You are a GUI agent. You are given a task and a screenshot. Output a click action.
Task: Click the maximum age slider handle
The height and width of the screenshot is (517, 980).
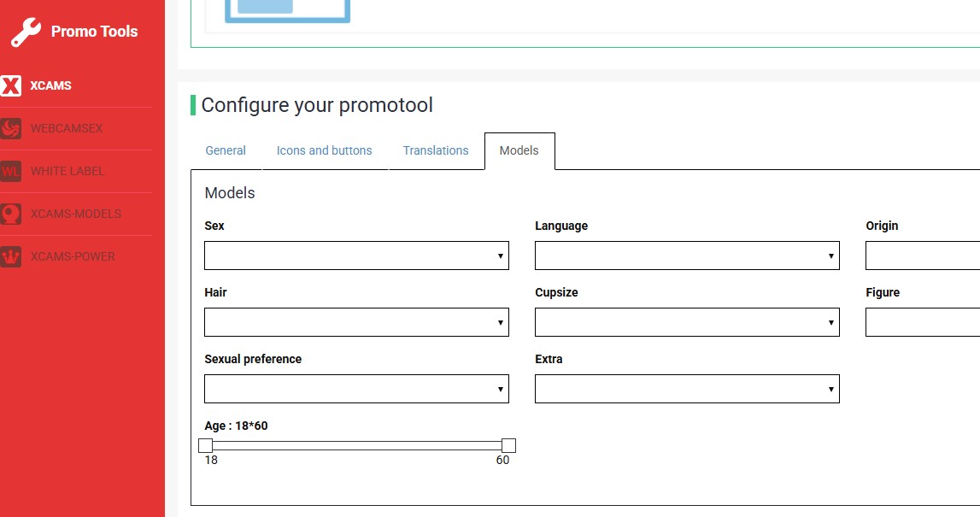click(508, 445)
